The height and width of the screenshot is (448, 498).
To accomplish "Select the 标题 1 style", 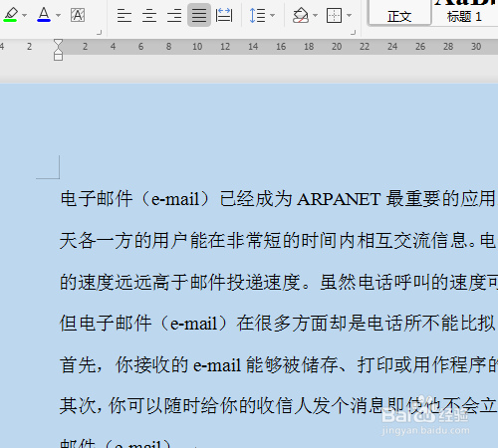I will [x=465, y=13].
